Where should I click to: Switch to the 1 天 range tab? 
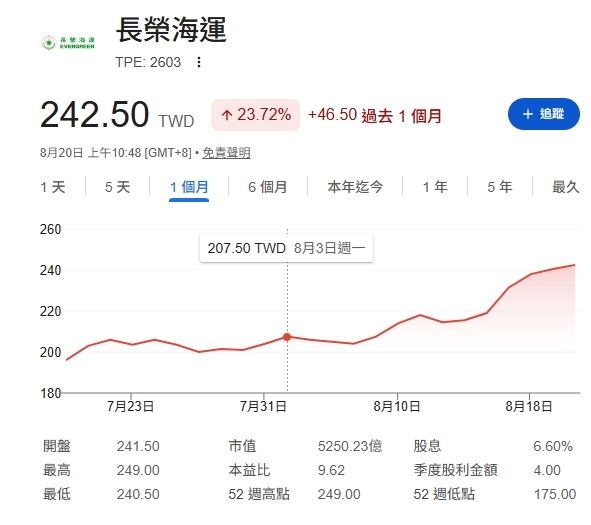[x=53, y=187]
